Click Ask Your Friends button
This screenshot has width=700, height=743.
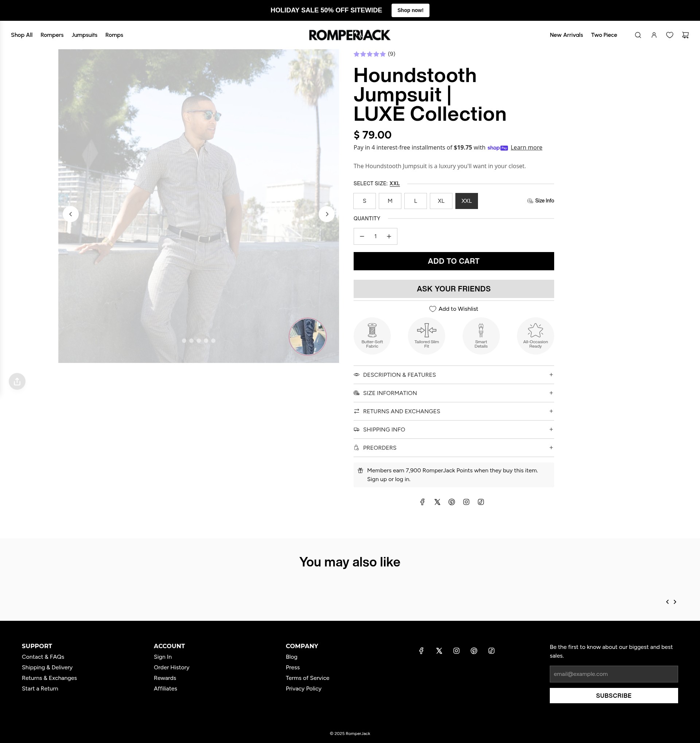[454, 289]
